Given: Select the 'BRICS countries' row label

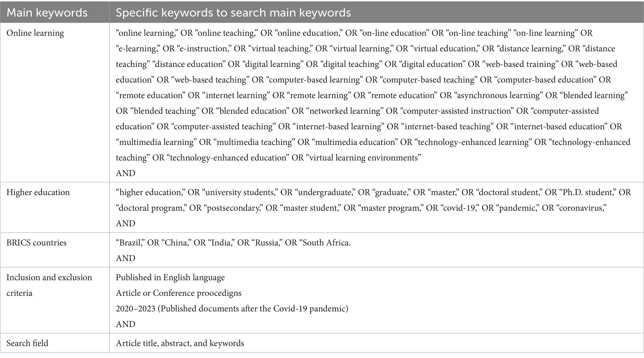Looking at the screenshot, I should [36, 243].
